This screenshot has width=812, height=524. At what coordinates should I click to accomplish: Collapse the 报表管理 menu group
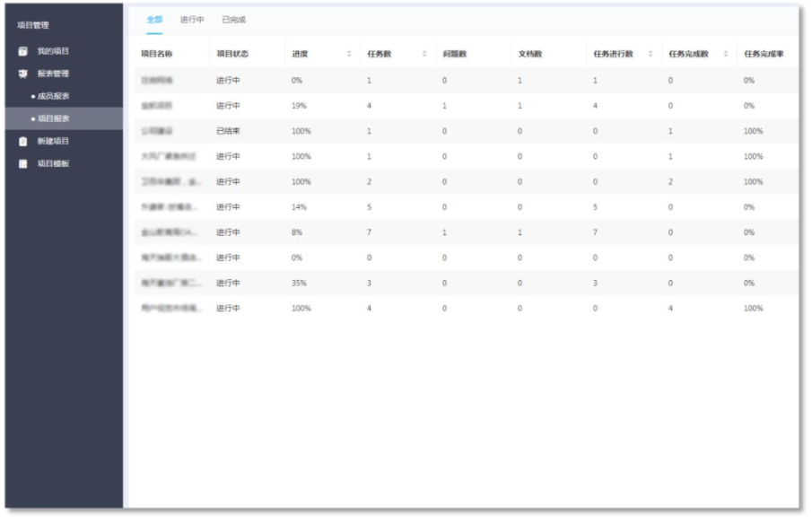(53, 74)
